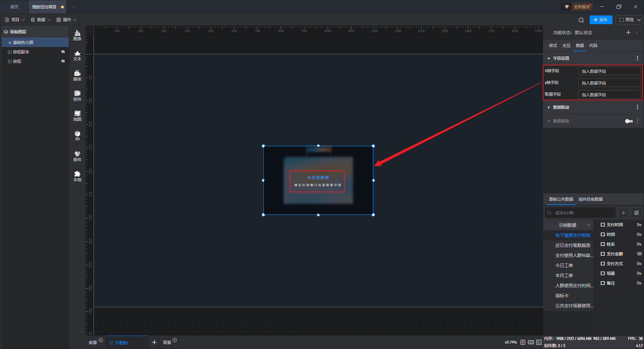Toggle visibility of 按钮 layer
The width and height of the screenshot is (644, 349).
(63, 61)
